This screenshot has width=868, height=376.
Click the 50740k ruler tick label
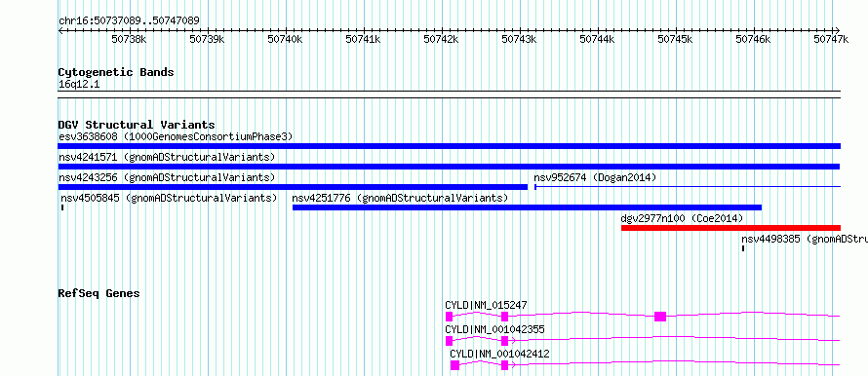point(285,39)
